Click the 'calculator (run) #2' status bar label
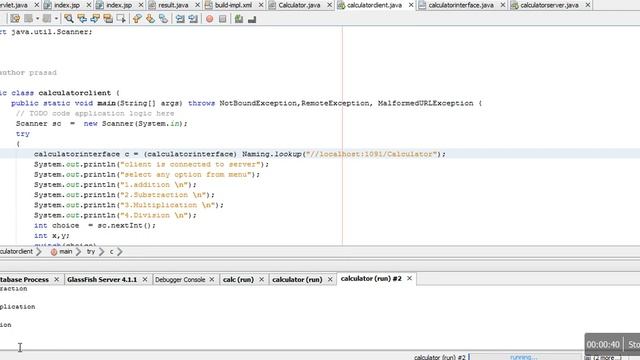Image resolution: width=640 pixels, height=360 pixels. pos(439,357)
